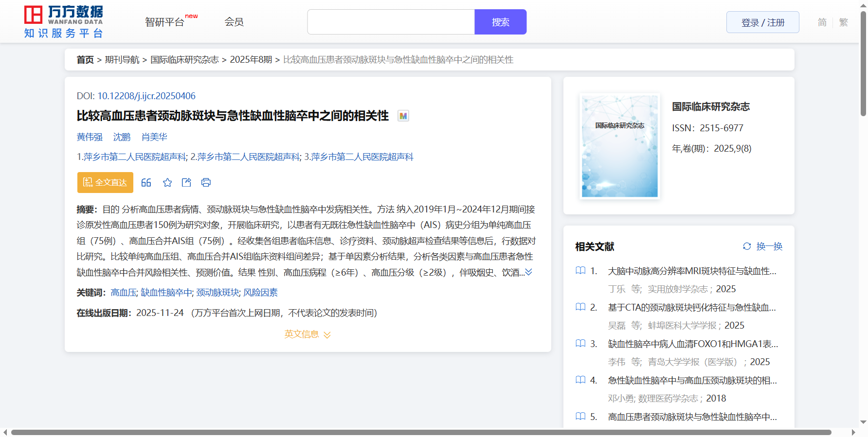The width and height of the screenshot is (868, 437).
Task: Switch to Simplified Chinese 简
Action: pyautogui.click(x=822, y=22)
